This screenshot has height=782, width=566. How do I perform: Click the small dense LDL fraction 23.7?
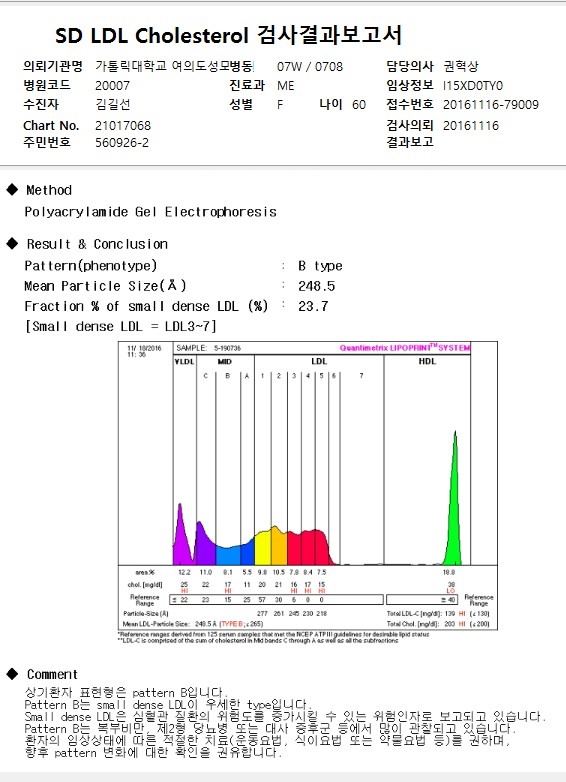(313, 306)
